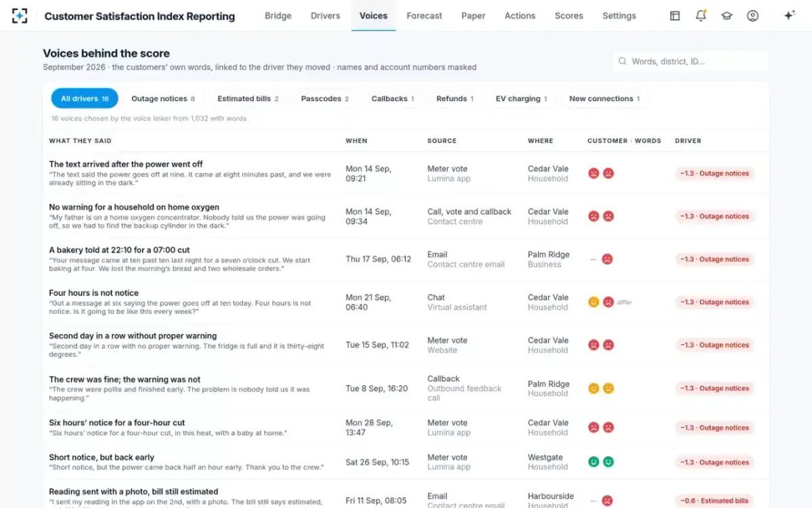Click the search magnifier icon
The width and height of the screenshot is (812, 508).
click(623, 62)
